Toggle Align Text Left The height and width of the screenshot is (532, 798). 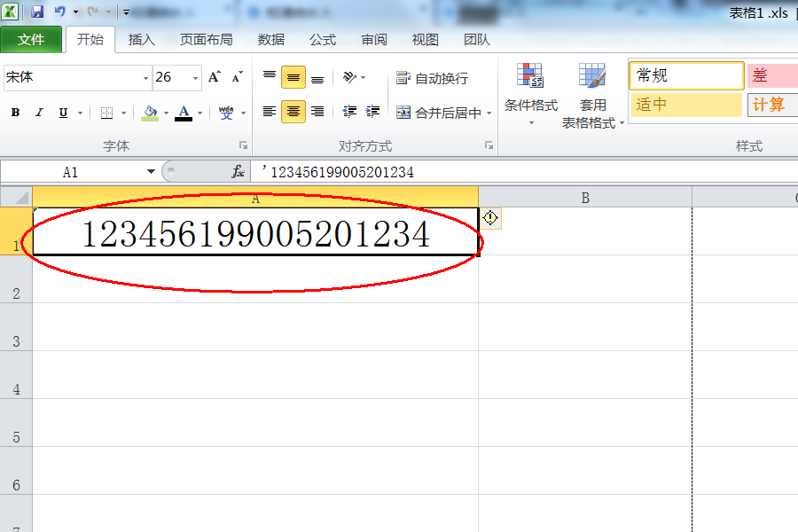pyautogui.click(x=270, y=112)
